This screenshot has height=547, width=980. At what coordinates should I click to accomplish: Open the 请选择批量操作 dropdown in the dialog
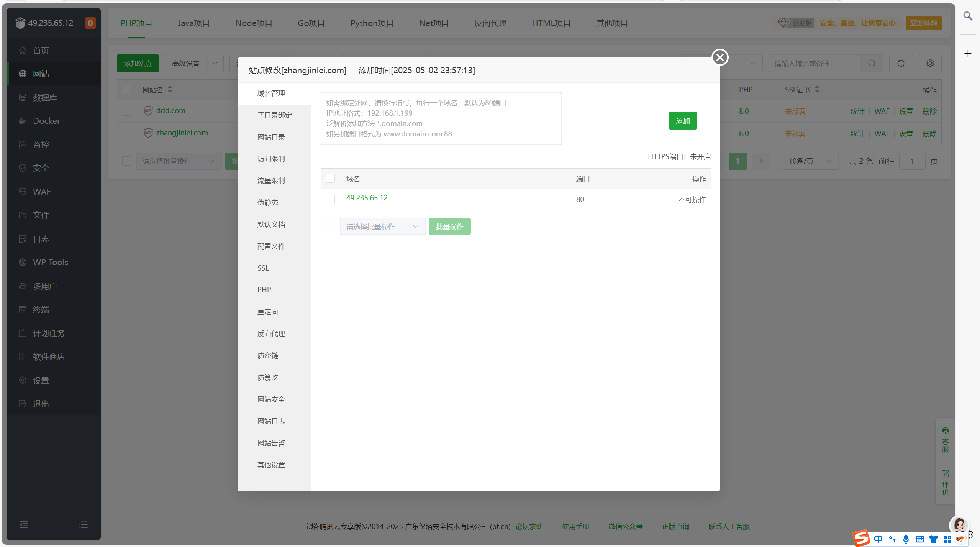[x=382, y=226]
